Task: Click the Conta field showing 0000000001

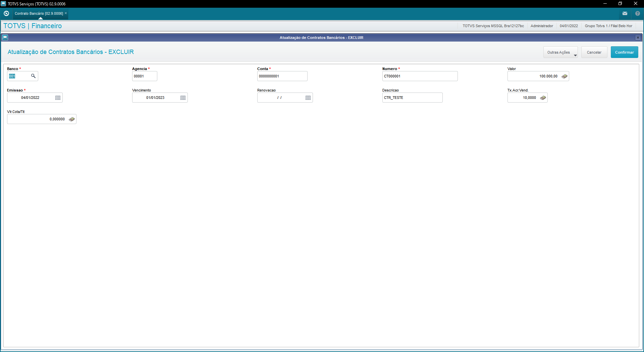Action: pyautogui.click(x=282, y=76)
